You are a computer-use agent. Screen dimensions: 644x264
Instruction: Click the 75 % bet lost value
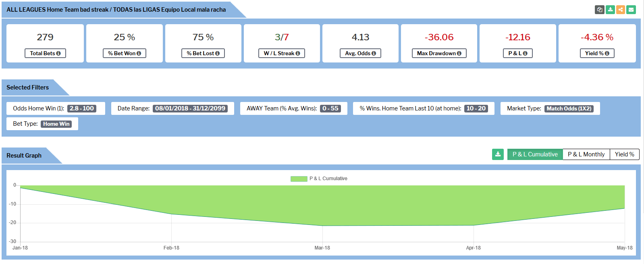203,37
